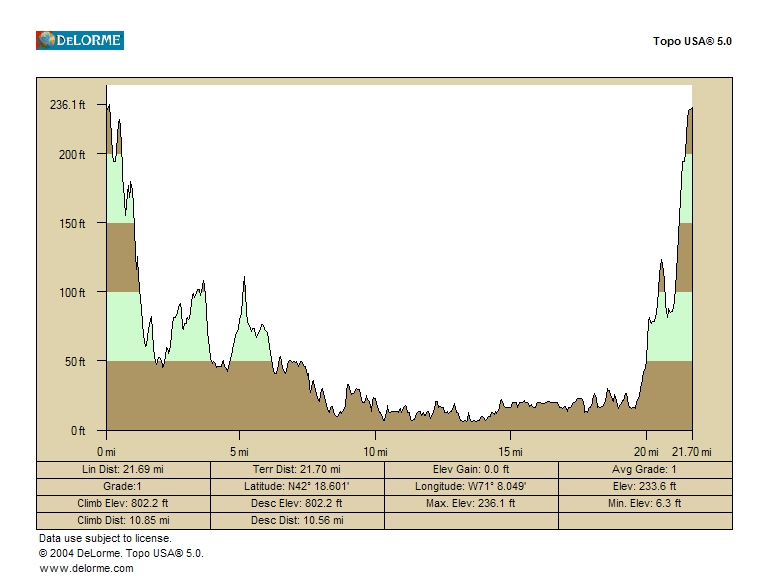Image resolution: width=768 pixels, height=577 pixels.
Task: Select the Desc Elev 802.2 ft cell
Action: pyautogui.click(x=297, y=503)
